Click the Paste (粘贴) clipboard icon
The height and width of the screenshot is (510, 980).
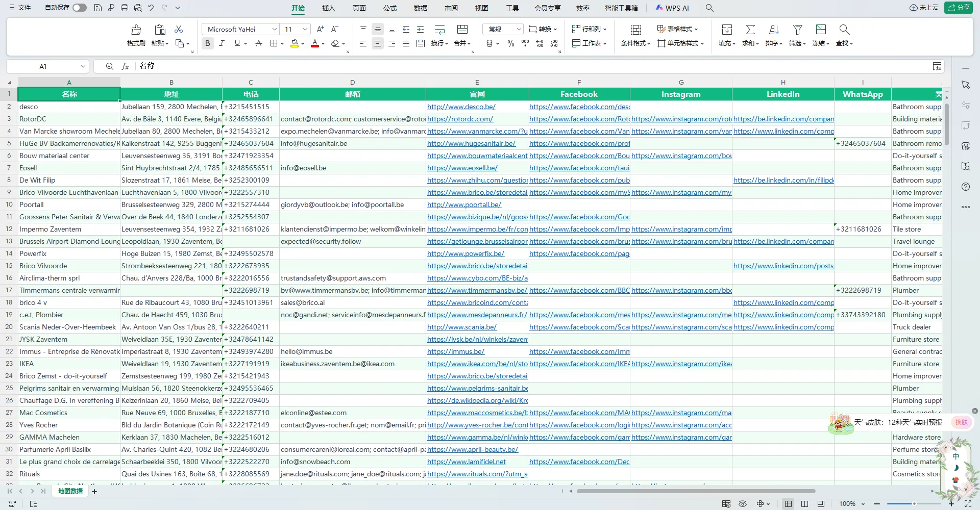(160, 30)
